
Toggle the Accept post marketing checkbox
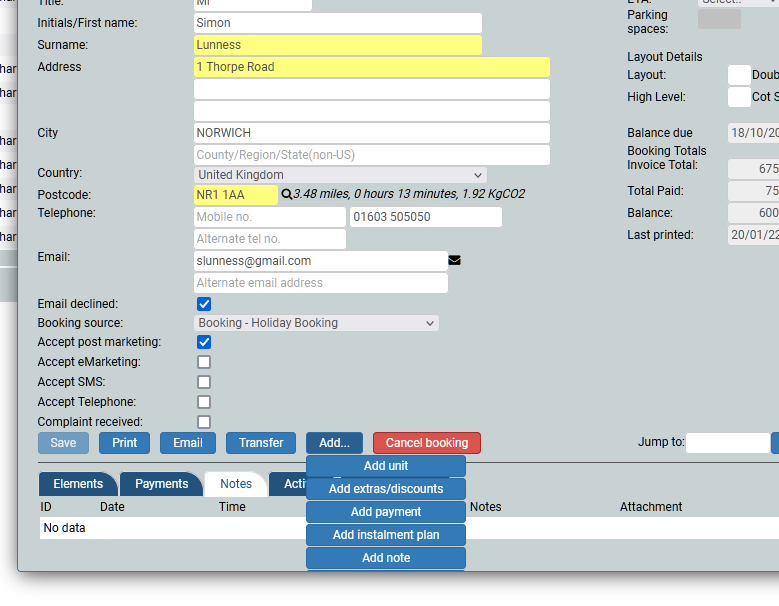(x=204, y=342)
